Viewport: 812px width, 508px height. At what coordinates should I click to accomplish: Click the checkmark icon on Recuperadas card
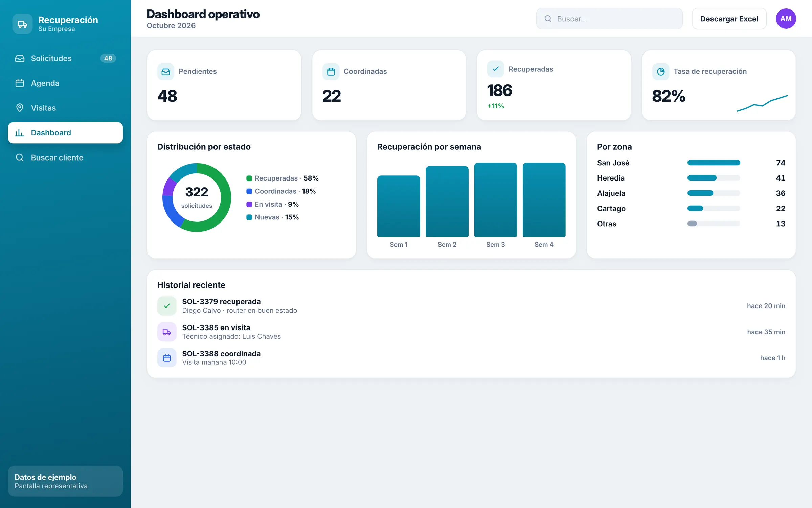pyautogui.click(x=496, y=69)
